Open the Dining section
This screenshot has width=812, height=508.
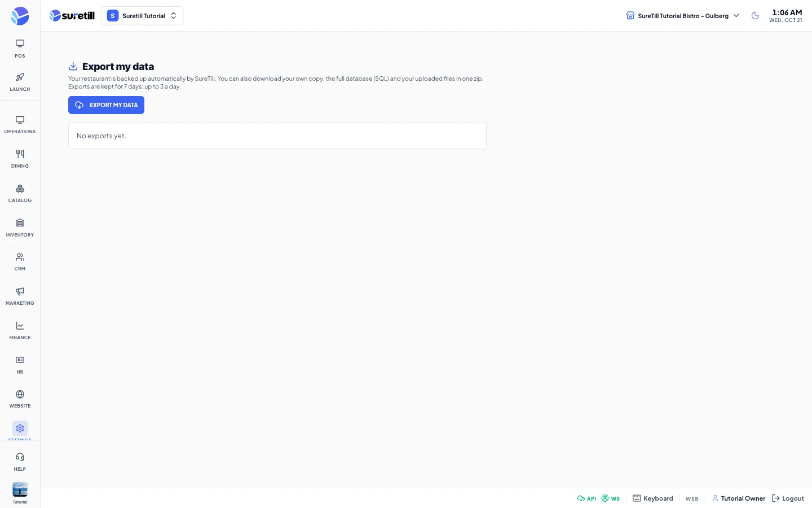click(20, 159)
